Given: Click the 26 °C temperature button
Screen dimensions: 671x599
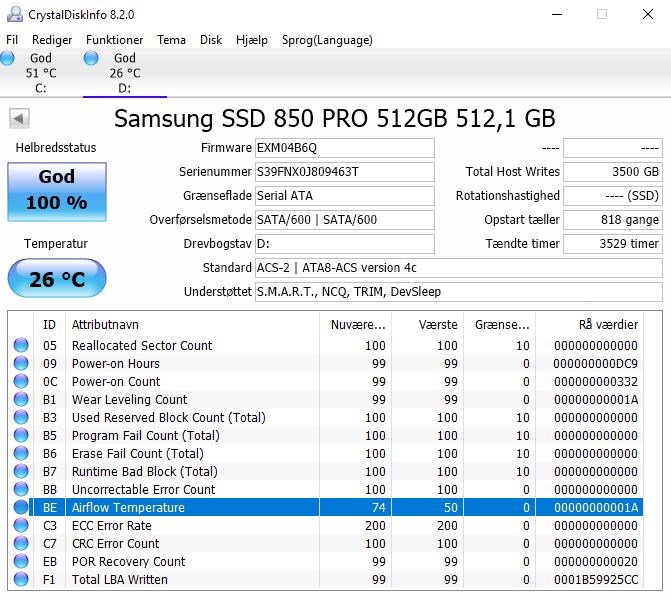Looking at the screenshot, I should (x=57, y=278).
